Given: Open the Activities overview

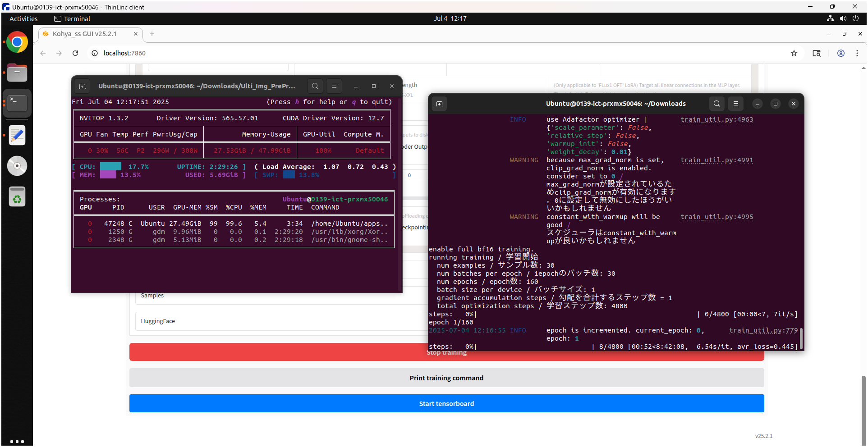Looking at the screenshot, I should (23, 18).
